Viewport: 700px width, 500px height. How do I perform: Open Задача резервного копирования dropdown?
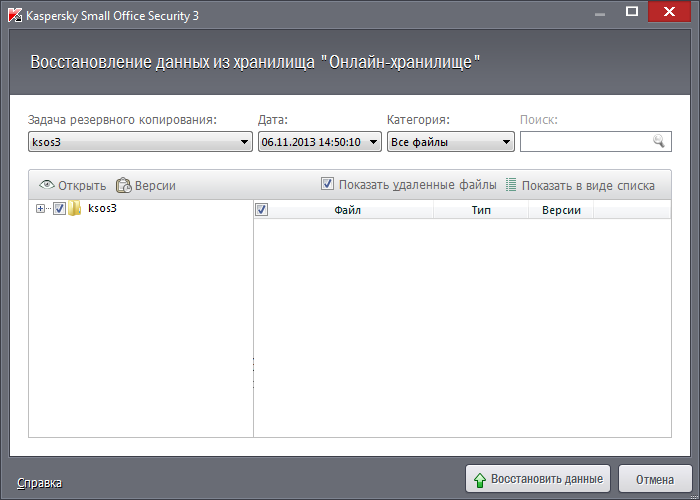click(x=140, y=142)
